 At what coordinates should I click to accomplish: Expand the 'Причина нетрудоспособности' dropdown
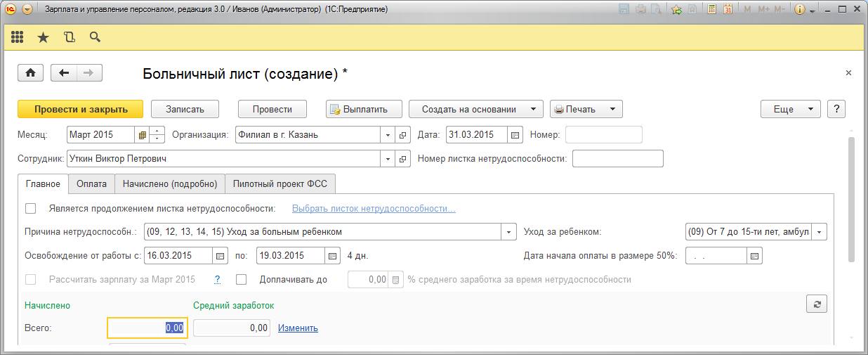[508, 232]
